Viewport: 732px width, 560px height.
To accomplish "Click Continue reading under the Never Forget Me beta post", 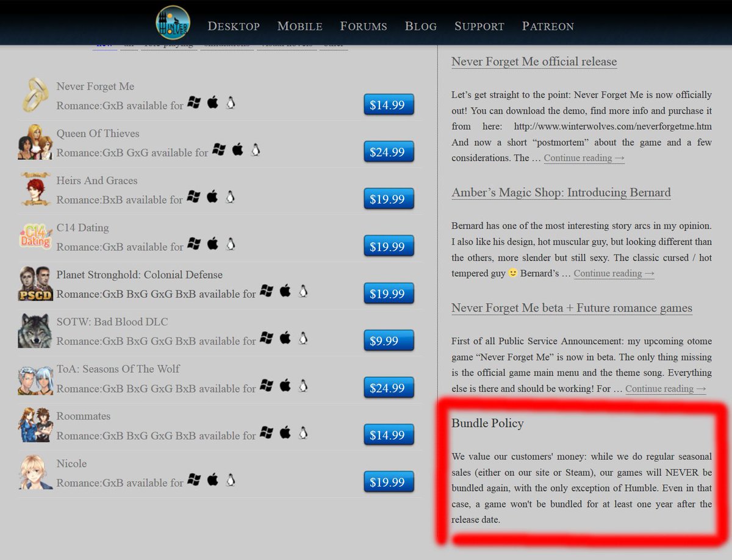I will pyautogui.click(x=666, y=389).
